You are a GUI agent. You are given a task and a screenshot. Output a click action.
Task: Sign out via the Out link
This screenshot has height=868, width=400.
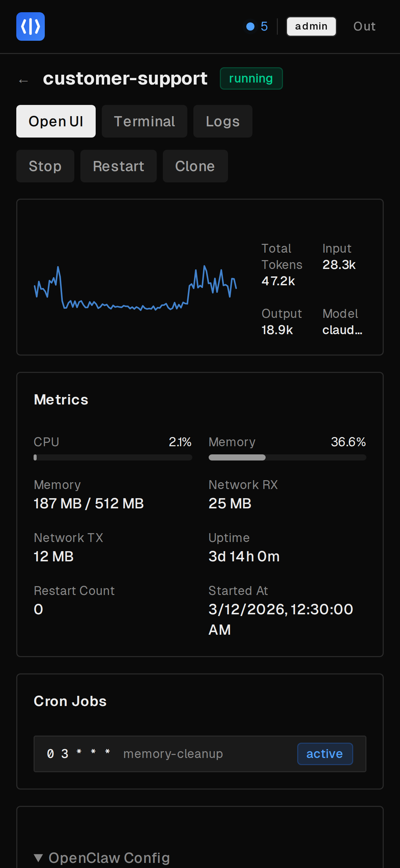pyautogui.click(x=364, y=26)
